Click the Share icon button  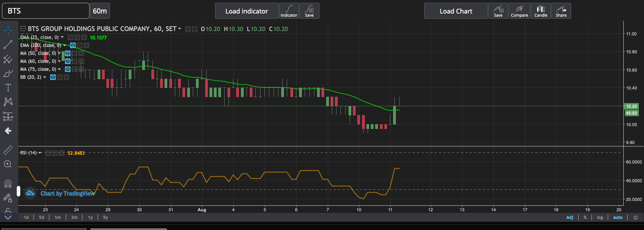(561, 11)
